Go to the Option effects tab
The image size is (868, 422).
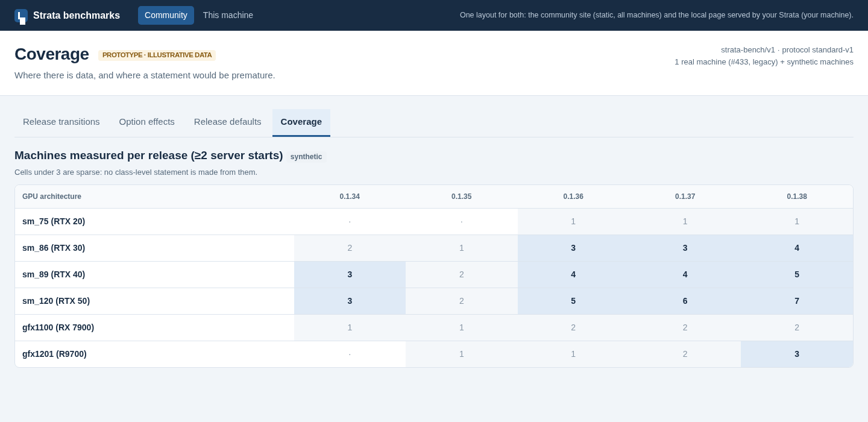147,122
